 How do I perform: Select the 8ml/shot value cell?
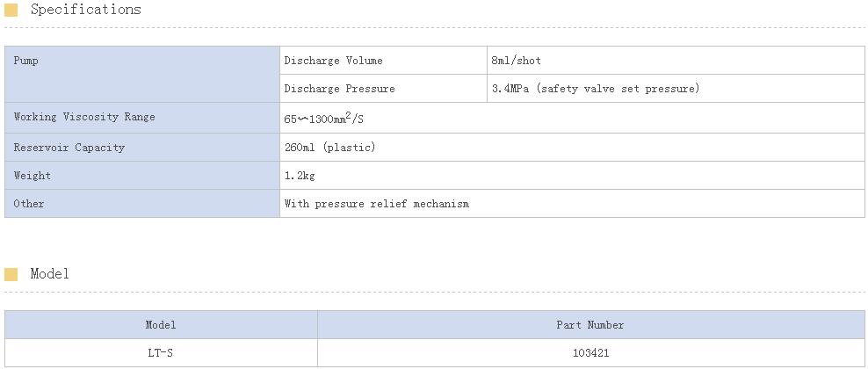click(676, 61)
